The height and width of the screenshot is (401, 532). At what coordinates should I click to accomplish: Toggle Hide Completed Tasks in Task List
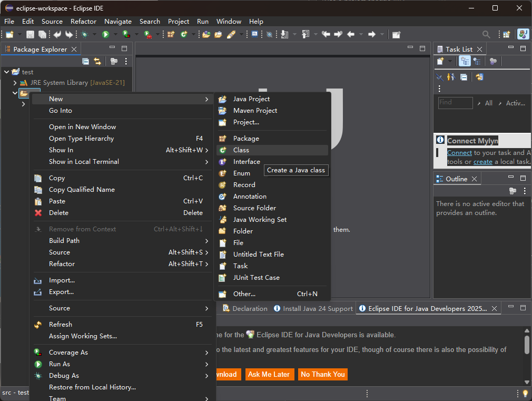point(439,77)
